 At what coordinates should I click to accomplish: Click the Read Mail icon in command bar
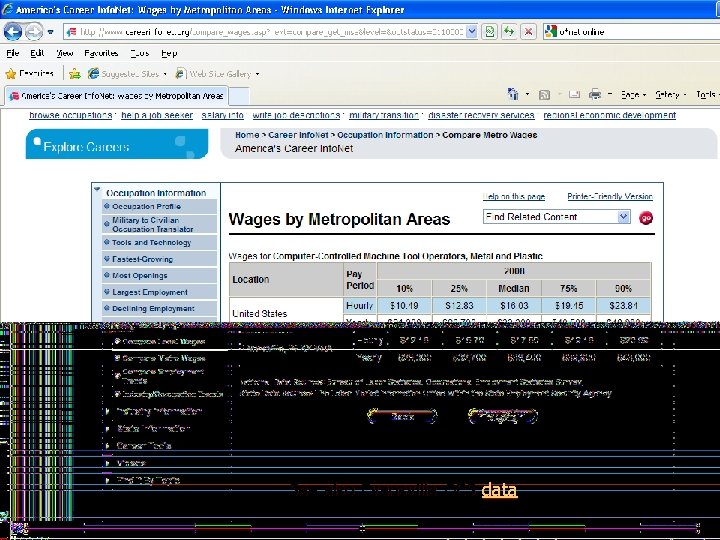(x=574, y=95)
